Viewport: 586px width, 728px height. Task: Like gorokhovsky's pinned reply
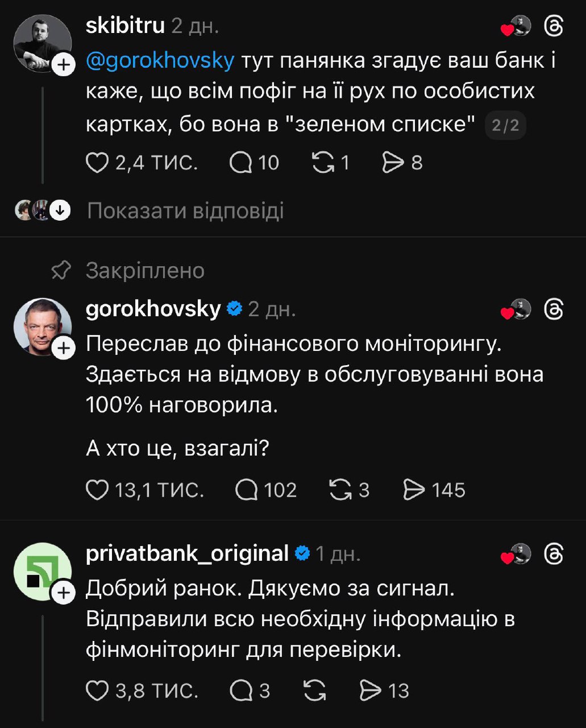point(97,490)
